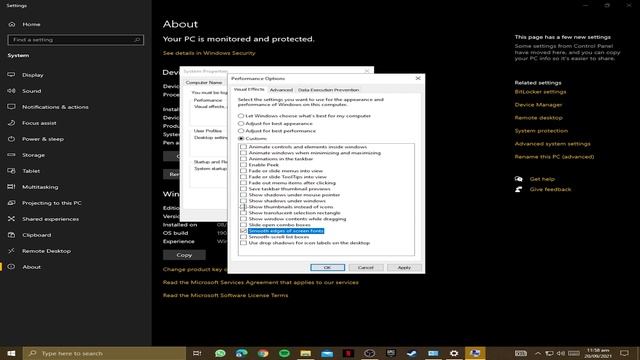Enable Slide open combo boxes
Viewport: 640px width, 360px height.
[244, 225]
